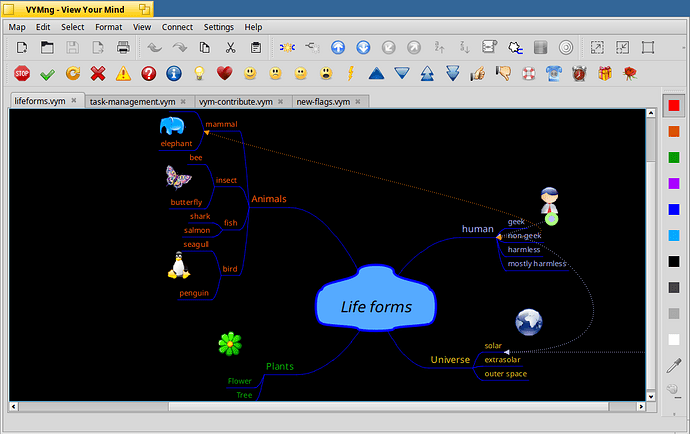
Task: Open the Format menu
Action: coord(109,27)
